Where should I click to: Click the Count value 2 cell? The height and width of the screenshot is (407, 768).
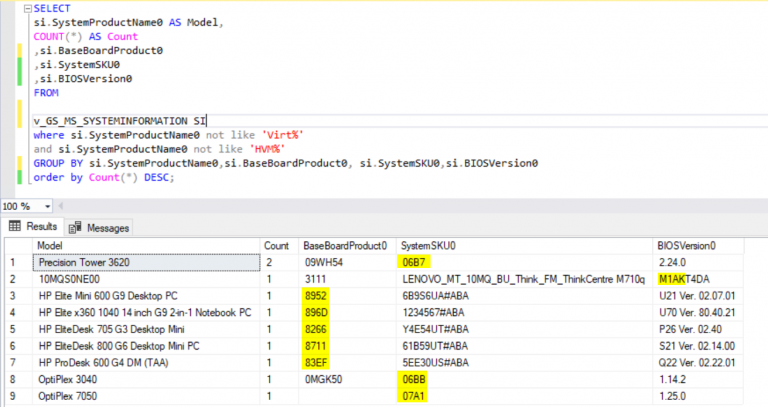coord(279,263)
